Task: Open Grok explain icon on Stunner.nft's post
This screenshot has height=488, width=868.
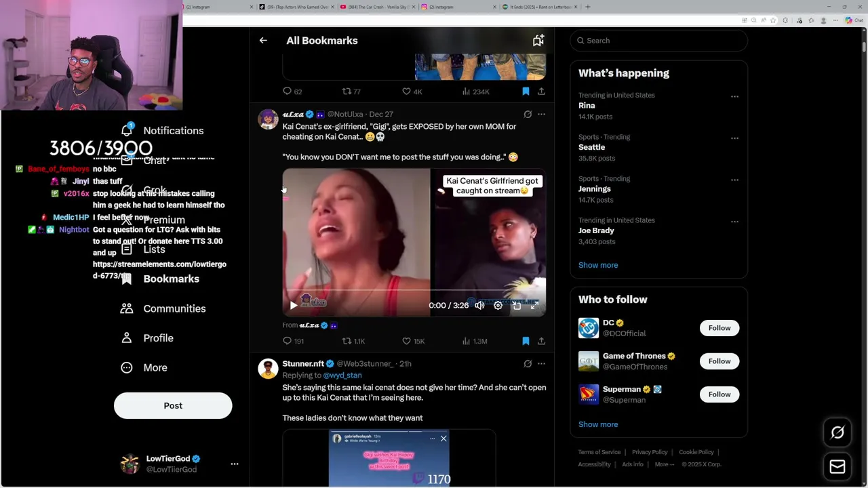Action: pyautogui.click(x=528, y=364)
